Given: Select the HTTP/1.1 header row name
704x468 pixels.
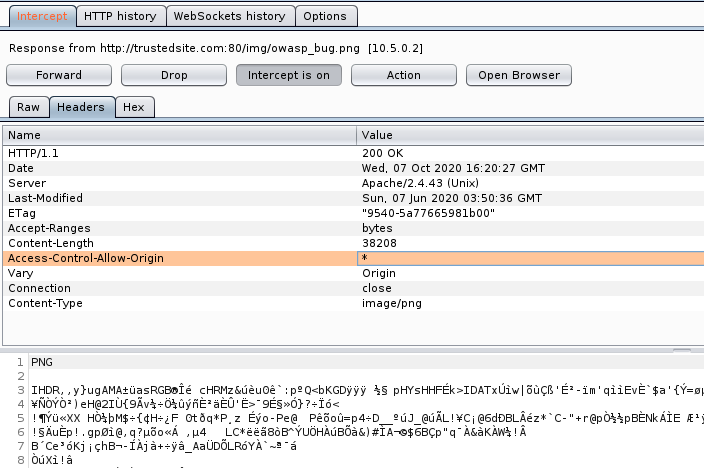Looking at the screenshot, I should (x=180, y=153).
